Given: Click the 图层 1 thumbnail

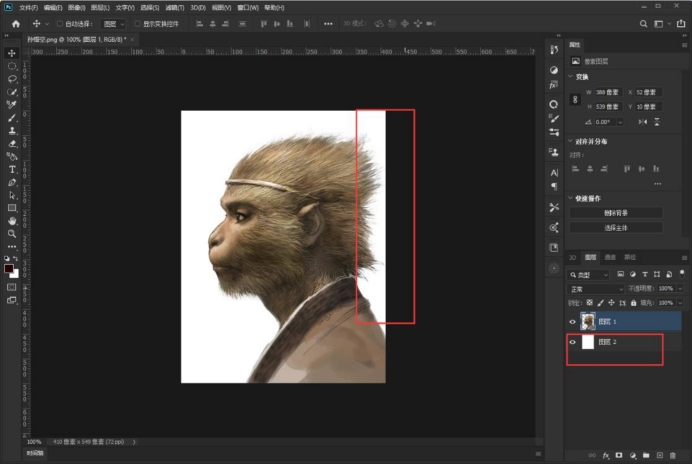Looking at the screenshot, I should click(588, 321).
